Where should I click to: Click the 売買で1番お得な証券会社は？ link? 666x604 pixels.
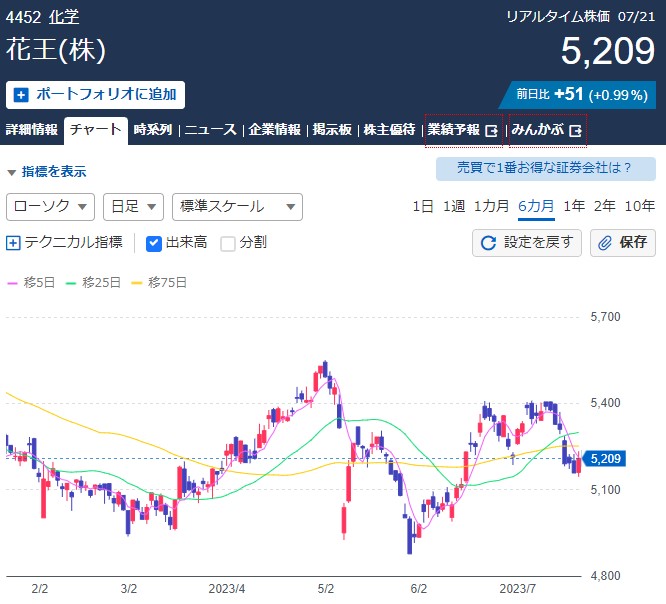click(545, 168)
